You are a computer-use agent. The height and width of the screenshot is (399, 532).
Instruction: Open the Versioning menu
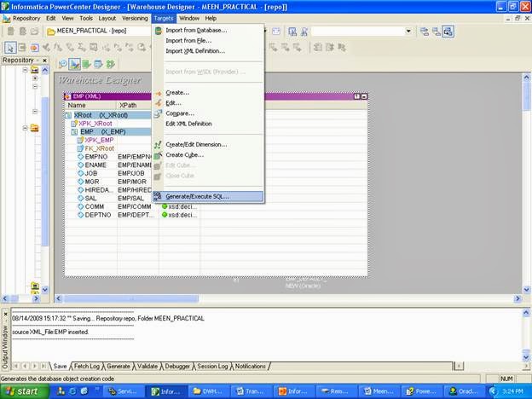pos(135,18)
